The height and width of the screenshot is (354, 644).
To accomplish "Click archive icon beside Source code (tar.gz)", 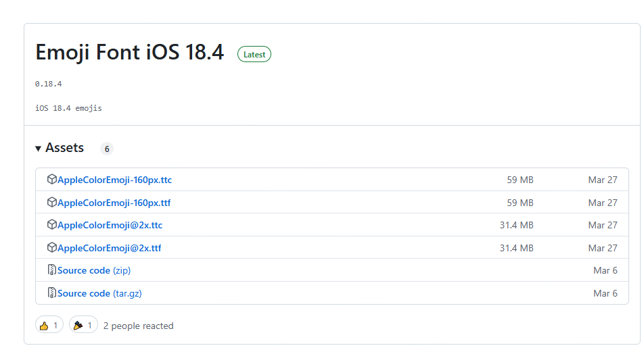I will point(51,293).
